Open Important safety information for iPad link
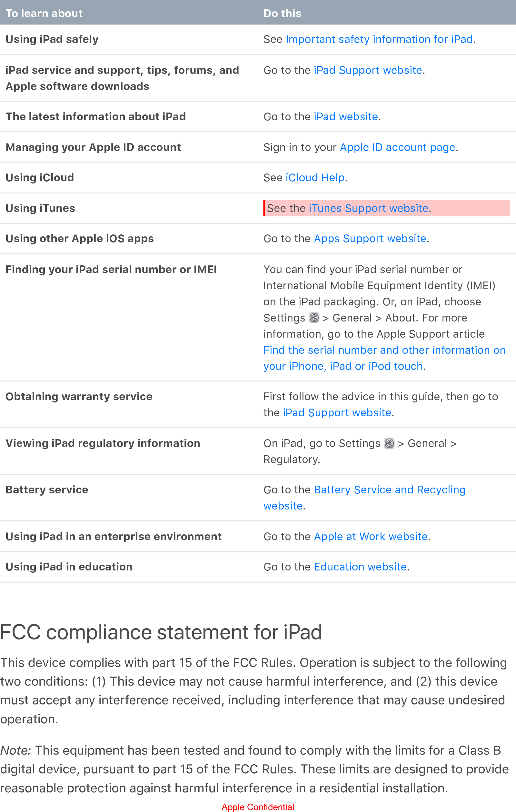This screenshot has height=812, width=516. [x=379, y=39]
